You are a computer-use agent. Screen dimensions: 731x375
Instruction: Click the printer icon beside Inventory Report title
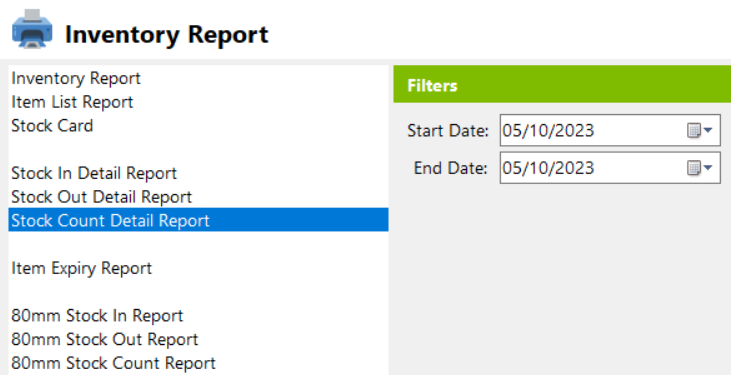click(32, 29)
